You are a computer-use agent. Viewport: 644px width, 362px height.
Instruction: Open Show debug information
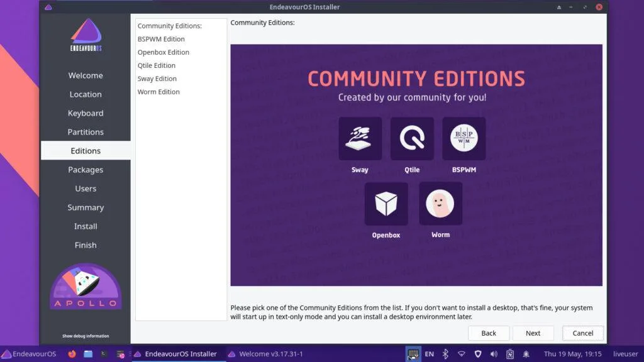click(x=85, y=336)
